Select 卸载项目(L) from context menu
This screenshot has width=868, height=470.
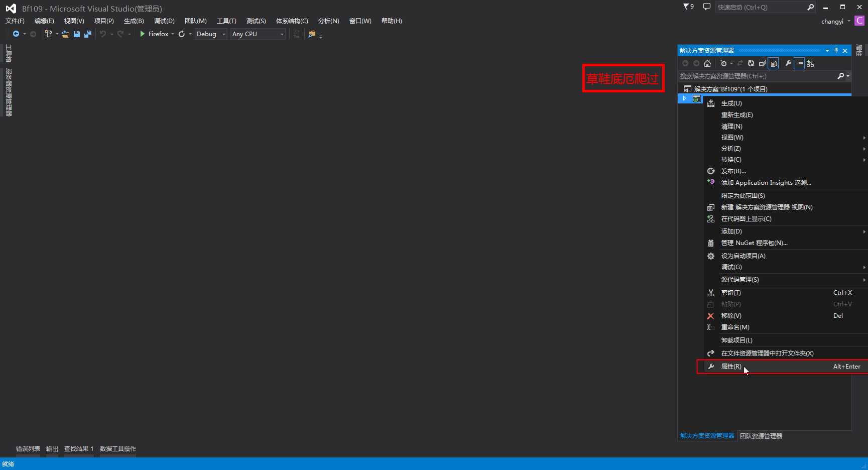pos(786,340)
